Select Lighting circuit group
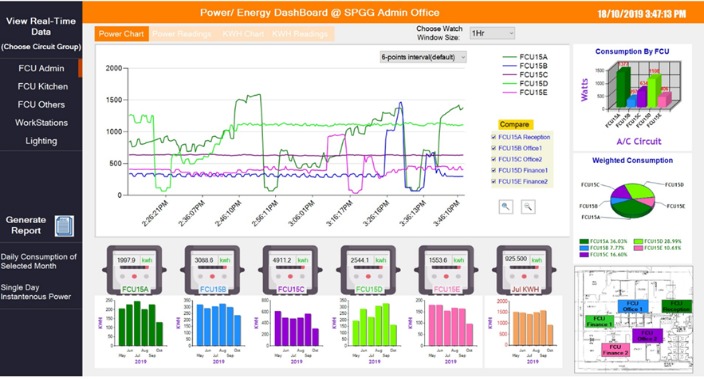Screen dimensions: 704x379 pos(41,141)
